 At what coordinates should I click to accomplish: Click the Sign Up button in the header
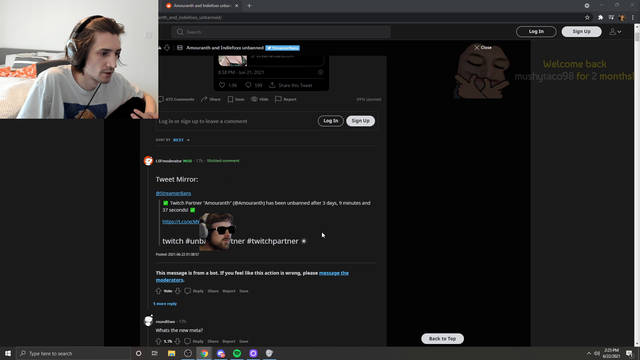581,31
